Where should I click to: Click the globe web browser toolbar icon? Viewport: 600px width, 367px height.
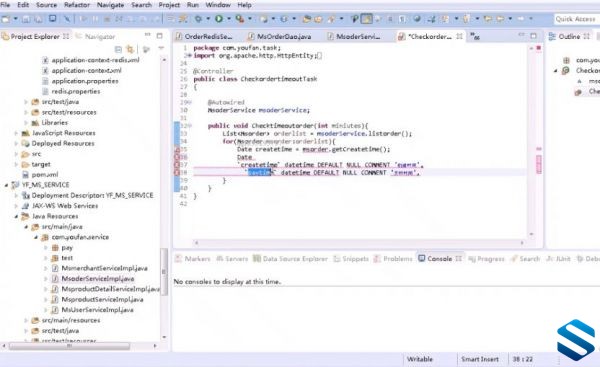[417, 19]
